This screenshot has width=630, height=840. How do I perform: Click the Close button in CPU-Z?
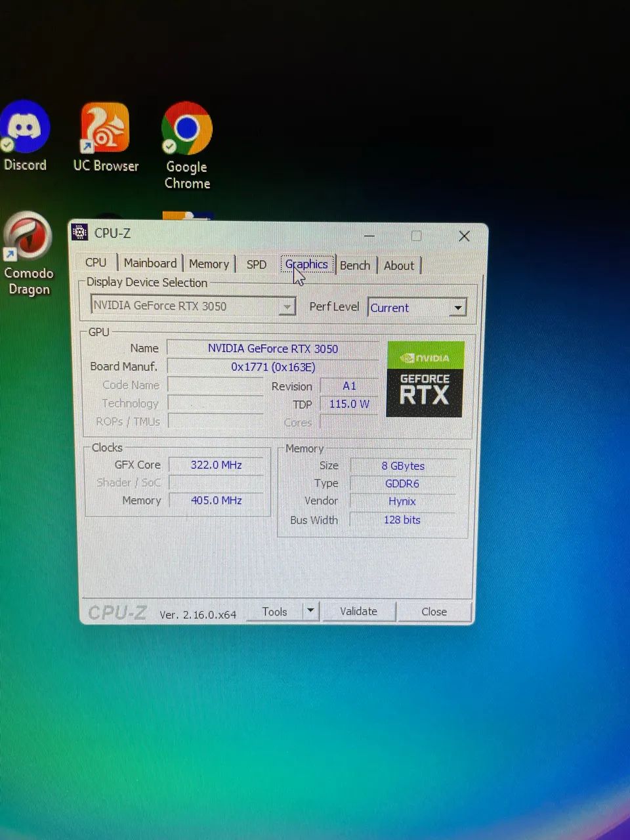point(434,611)
